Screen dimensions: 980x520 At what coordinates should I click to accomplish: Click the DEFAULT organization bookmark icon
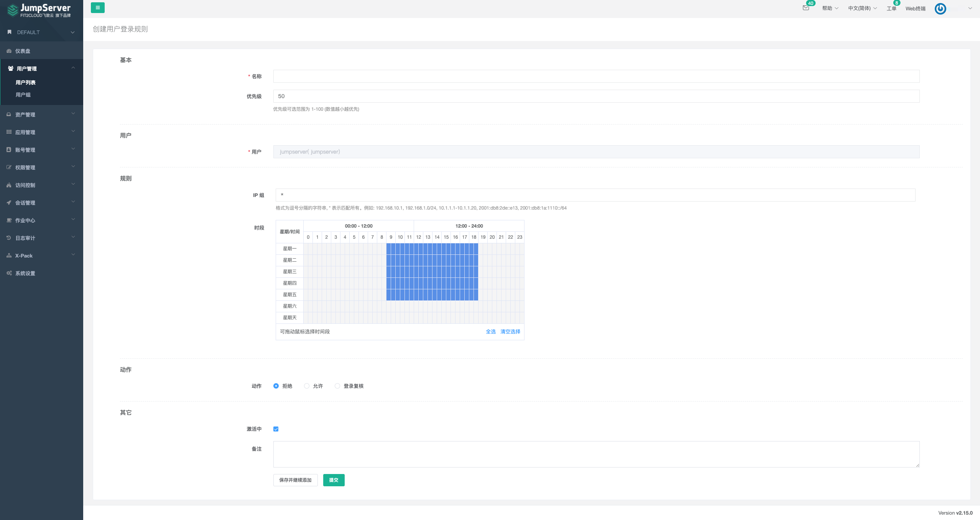coord(10,32)
